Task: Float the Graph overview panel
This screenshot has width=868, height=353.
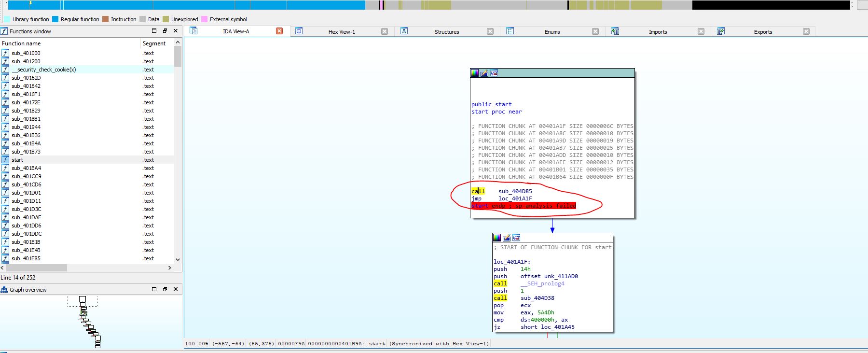Action: click(x=165, y=289)
